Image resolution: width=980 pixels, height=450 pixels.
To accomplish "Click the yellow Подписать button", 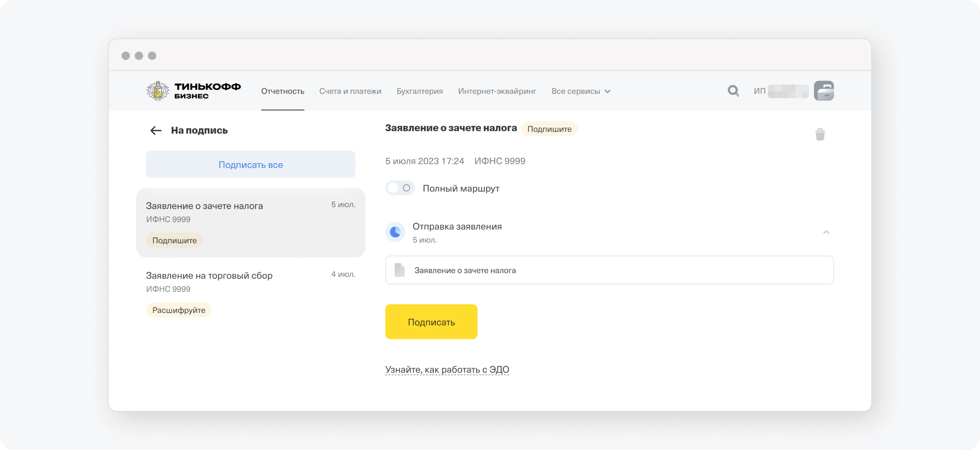I will tap(431, 322).
